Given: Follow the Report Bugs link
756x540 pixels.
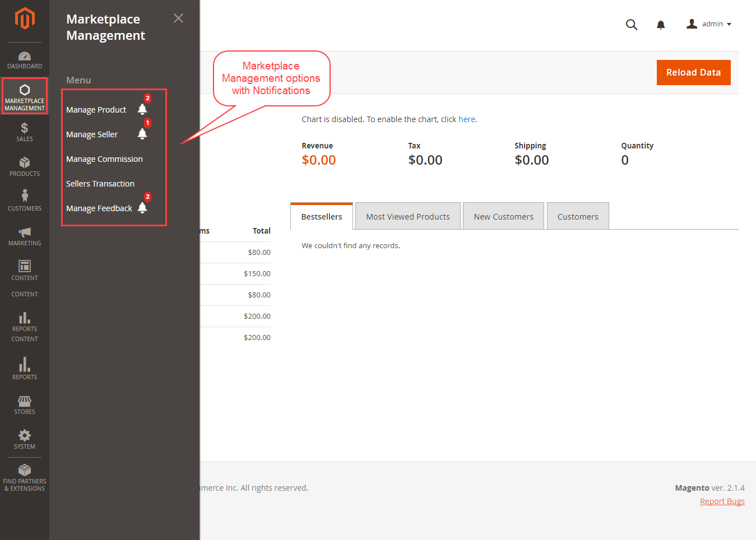Looking at the screenshot, I should [x=722, y=501].
